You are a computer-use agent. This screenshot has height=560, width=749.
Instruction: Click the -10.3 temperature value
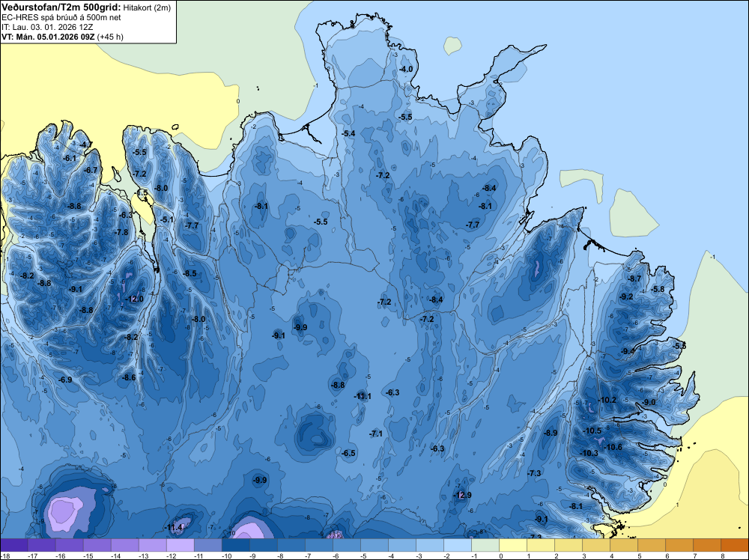point(589,453)
